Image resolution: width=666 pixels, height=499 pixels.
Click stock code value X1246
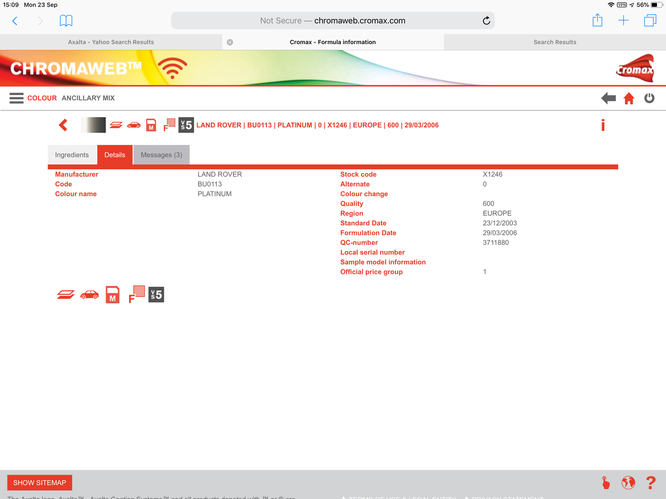[x=492, y=174]
